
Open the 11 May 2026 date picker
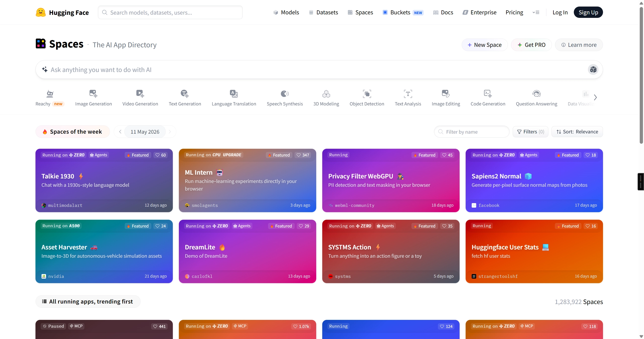click(145, 132)
